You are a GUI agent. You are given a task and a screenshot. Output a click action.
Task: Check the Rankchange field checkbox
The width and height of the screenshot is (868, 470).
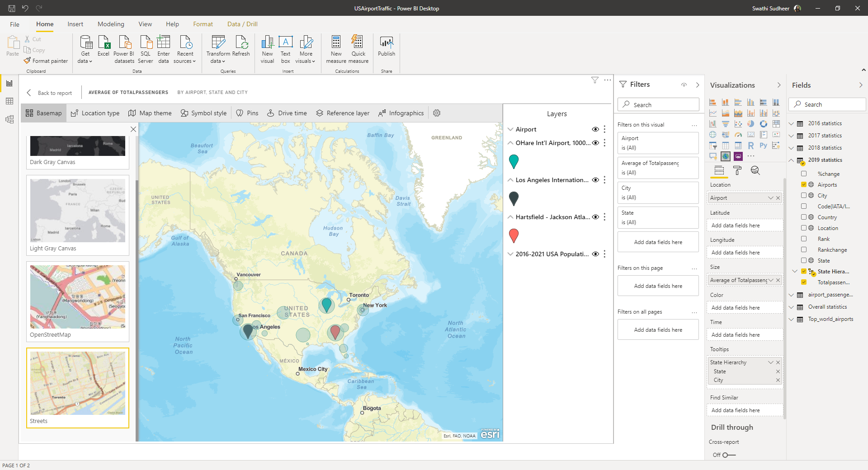click(804, 249)
